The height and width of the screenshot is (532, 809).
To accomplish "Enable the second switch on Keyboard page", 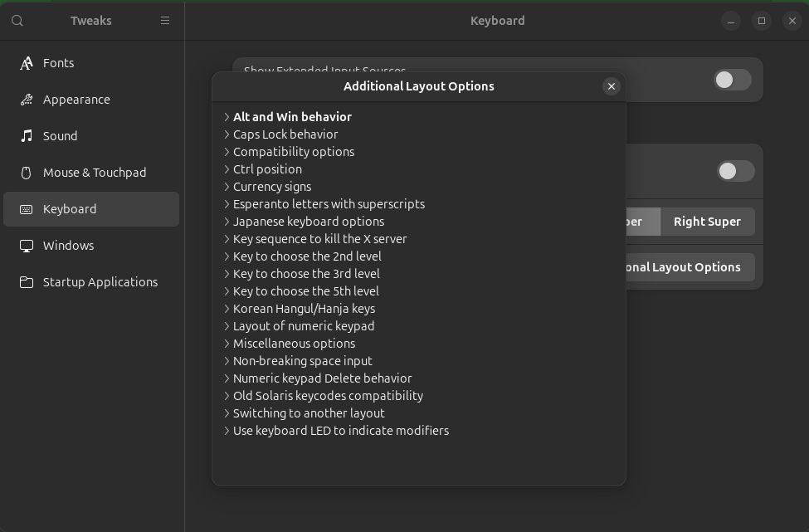I will tap(734, 171).
